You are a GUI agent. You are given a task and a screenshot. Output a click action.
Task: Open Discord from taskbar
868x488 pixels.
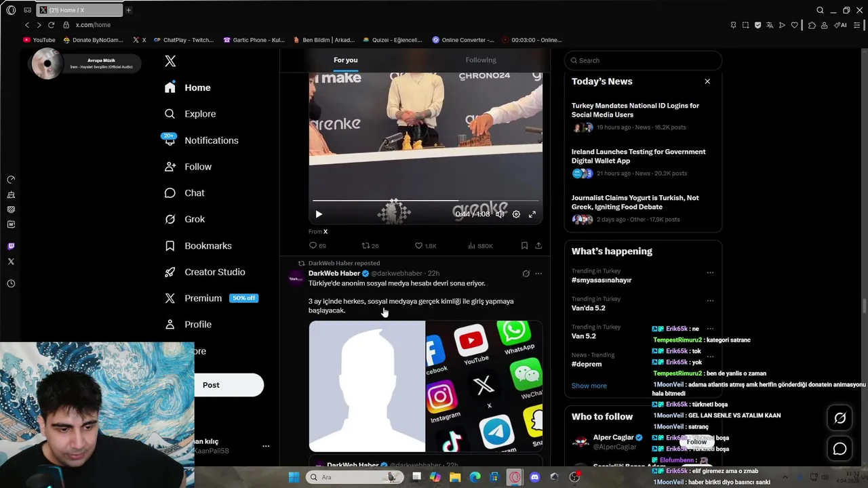pos(534,477)
